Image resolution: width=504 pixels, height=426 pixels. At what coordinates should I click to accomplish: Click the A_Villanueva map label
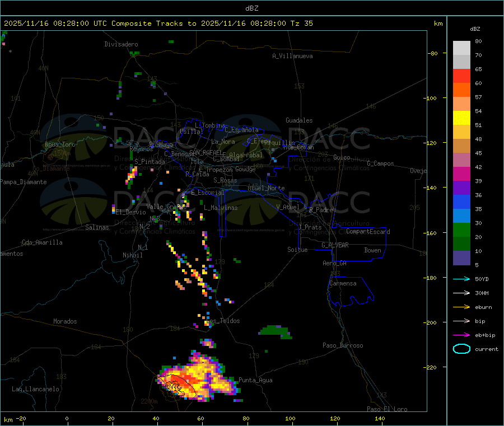coord(292,56)
